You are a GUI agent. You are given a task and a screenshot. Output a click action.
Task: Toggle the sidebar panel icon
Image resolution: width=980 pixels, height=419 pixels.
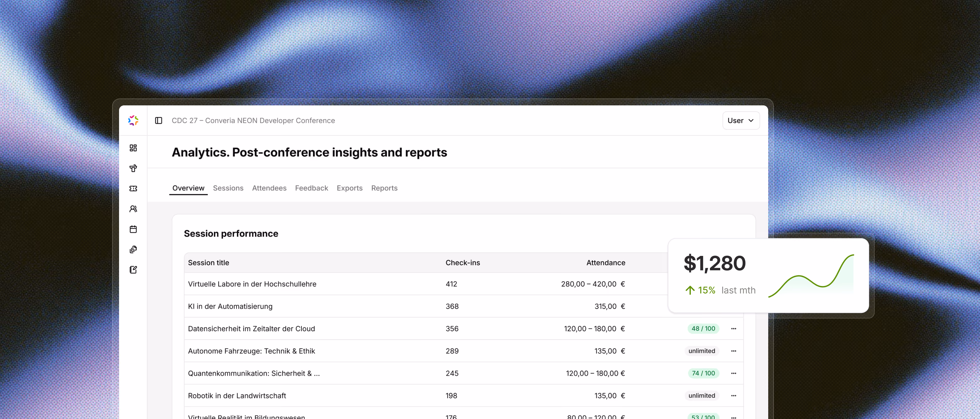click(159, 120)
